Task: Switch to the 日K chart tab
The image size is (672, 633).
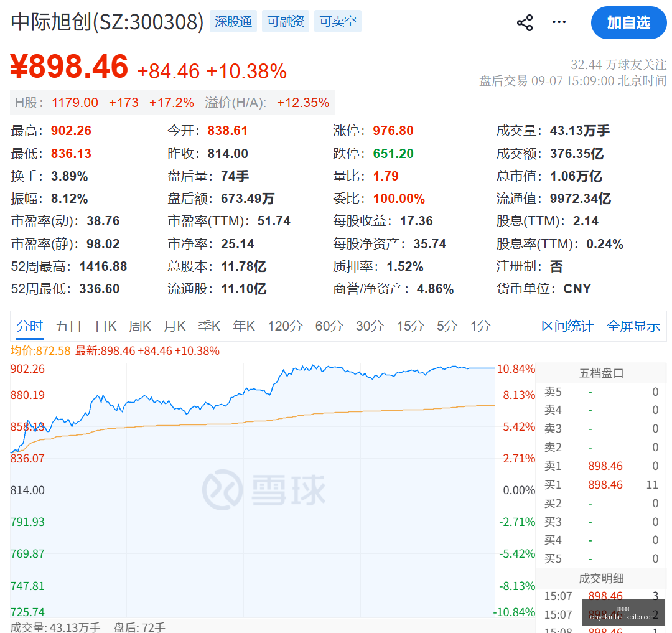Action: (105, 326)
